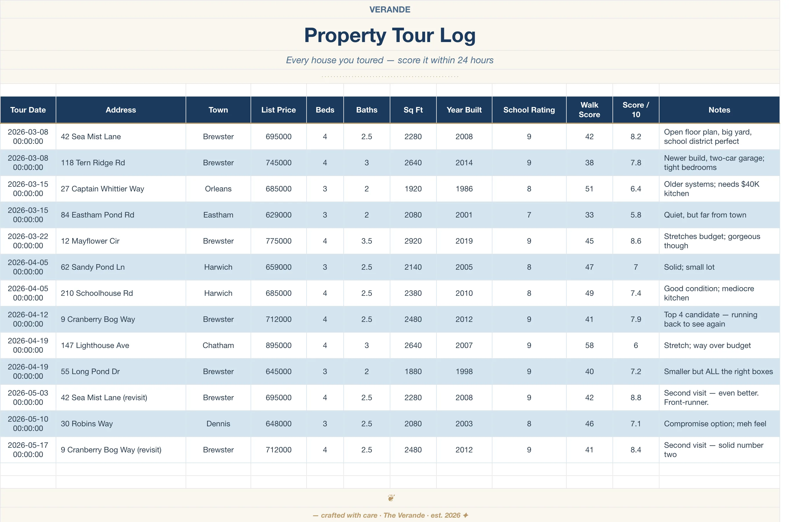This screenshot has width=812, height=522.
Task: Select the 2920 square feet cell
Action: point(413,241)
